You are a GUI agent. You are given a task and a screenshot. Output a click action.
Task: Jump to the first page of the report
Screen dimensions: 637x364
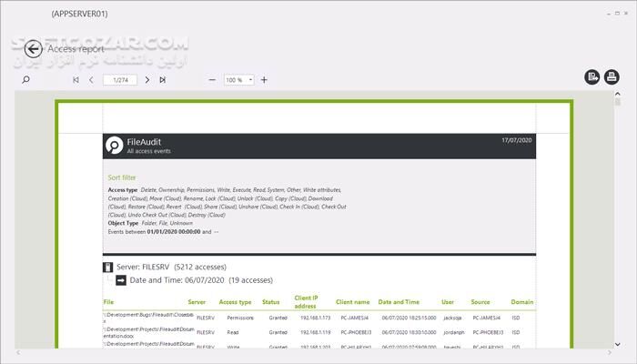(76, 80)
